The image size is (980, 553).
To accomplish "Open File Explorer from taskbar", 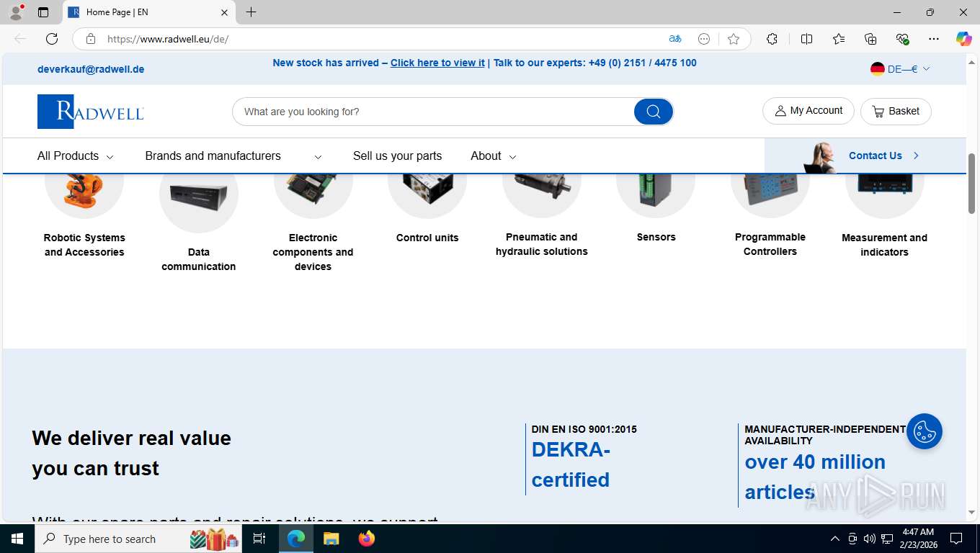I will pyautogui.click(x=331, y=539).
